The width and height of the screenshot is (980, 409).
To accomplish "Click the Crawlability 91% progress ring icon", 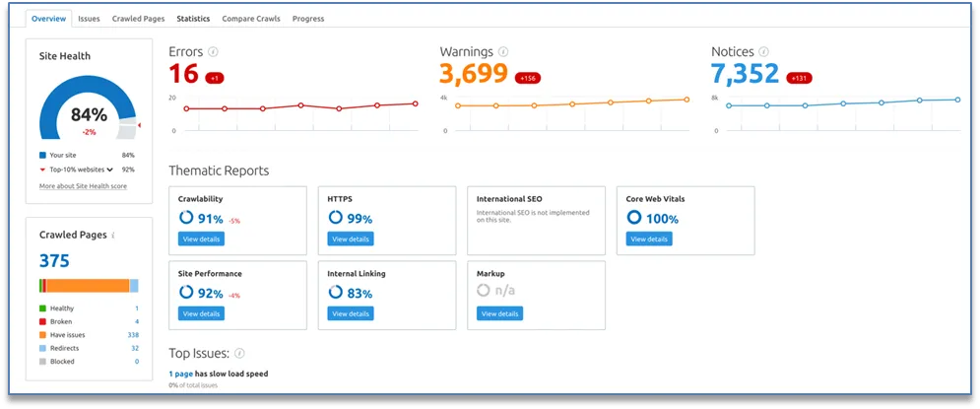I will tap(185, 218).
